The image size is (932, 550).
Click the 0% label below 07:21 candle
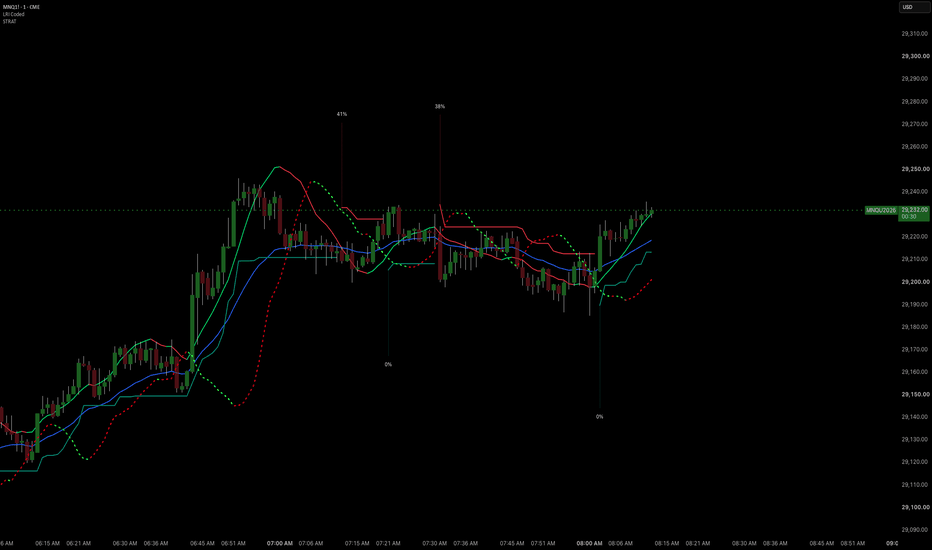388,364
